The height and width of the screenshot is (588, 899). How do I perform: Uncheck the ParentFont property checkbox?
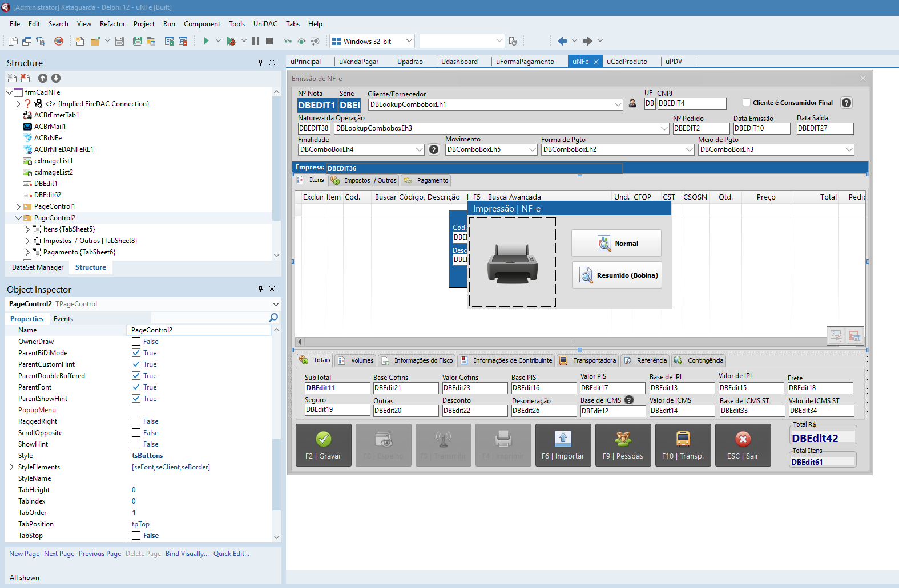tap(136, 387)
